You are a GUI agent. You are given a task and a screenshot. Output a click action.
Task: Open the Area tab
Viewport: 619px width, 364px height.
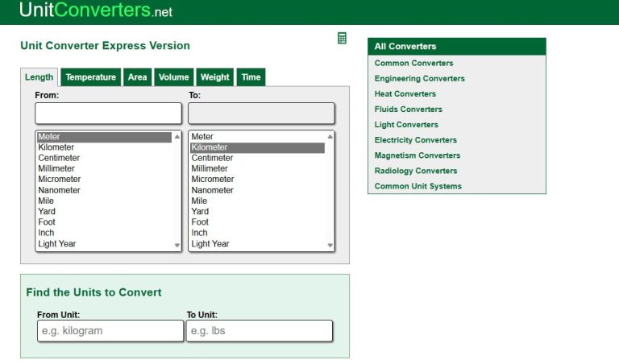coord(137,77)
